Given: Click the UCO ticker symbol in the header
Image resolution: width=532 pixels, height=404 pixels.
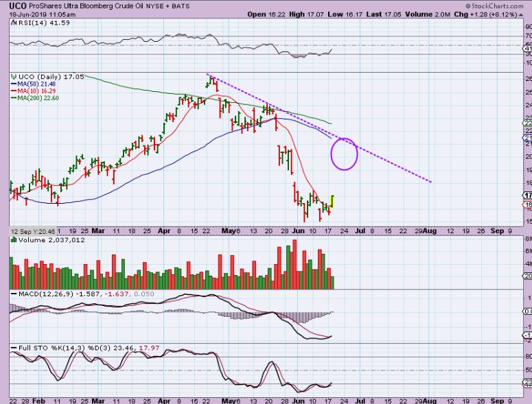Looking at the screenshot, I should click(x=18, y=6).
